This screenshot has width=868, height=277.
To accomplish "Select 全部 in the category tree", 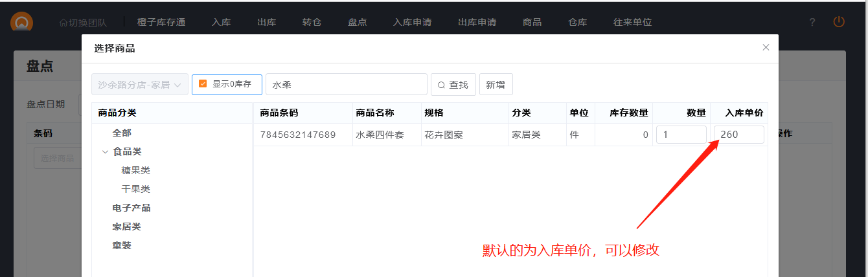I will coord(122,133).
